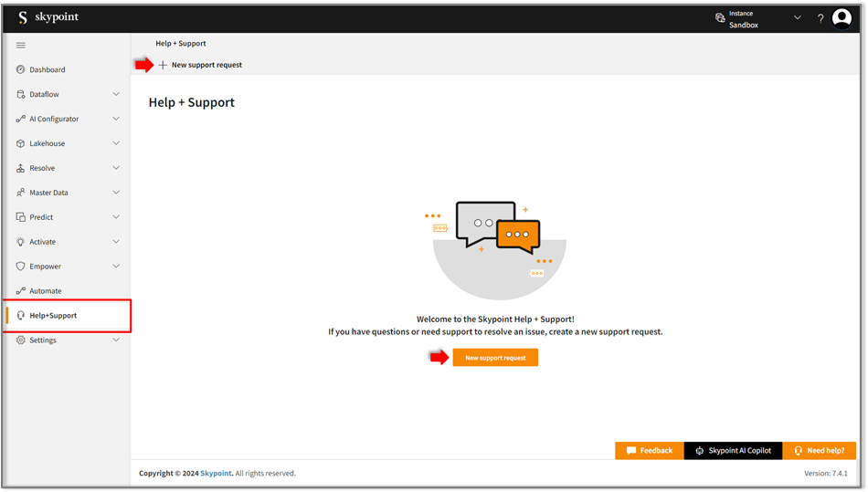Open the Instance Sandbox dropdown
This screenshot has width=868, height=492.
point(797,18)
